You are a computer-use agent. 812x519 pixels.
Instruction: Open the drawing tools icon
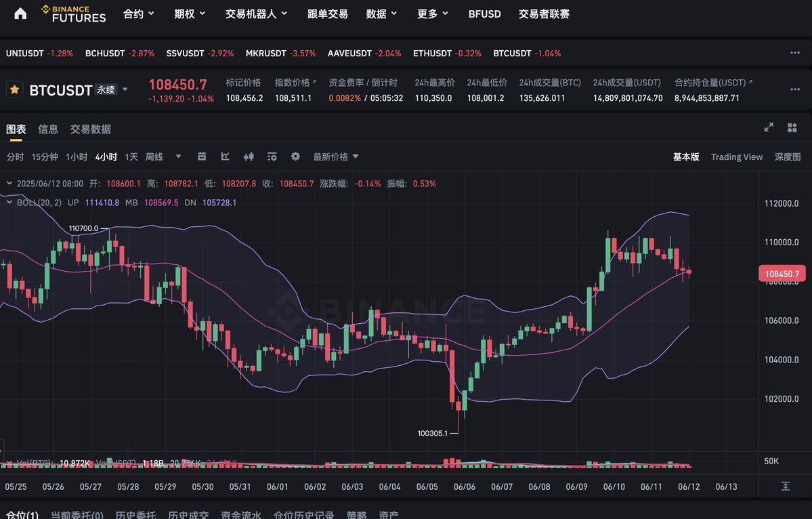226,157
